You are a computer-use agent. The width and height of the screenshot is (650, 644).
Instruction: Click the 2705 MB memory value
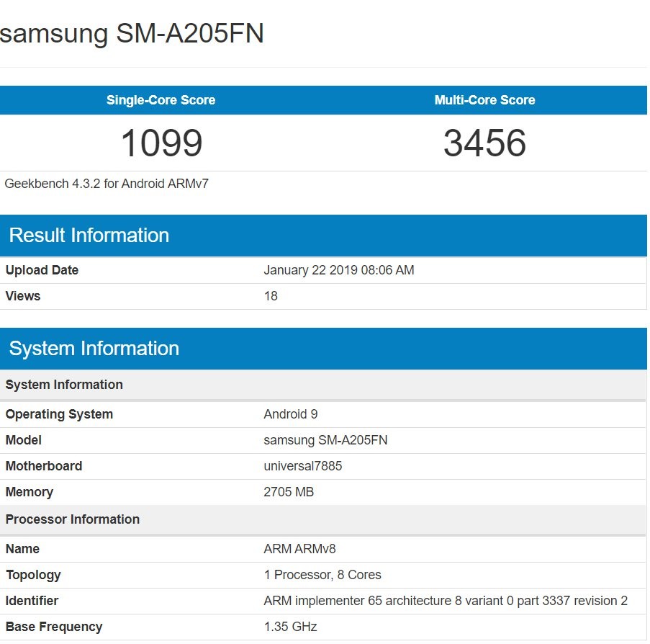[x=289, y=492]
